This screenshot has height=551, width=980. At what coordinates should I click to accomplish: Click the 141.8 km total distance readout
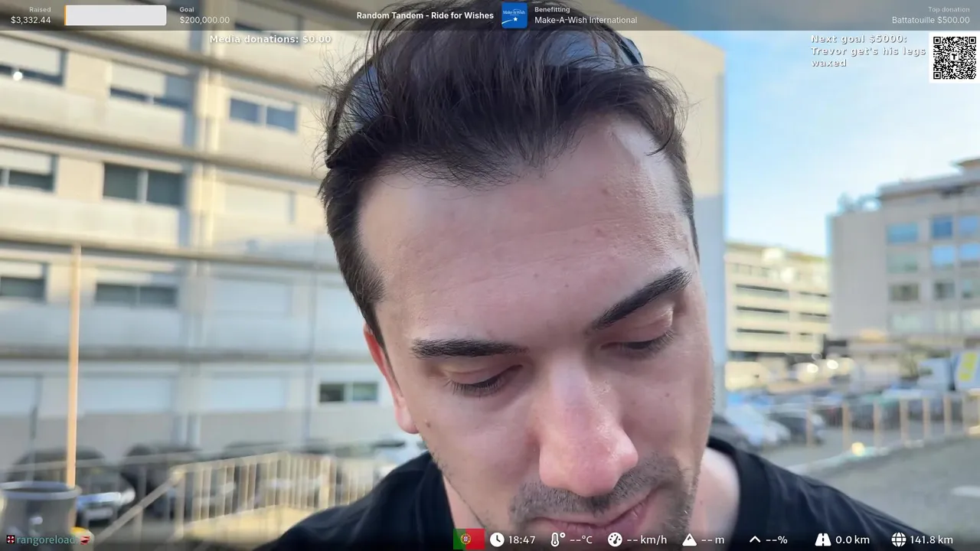pyautogui.click(x=932, y=540)
